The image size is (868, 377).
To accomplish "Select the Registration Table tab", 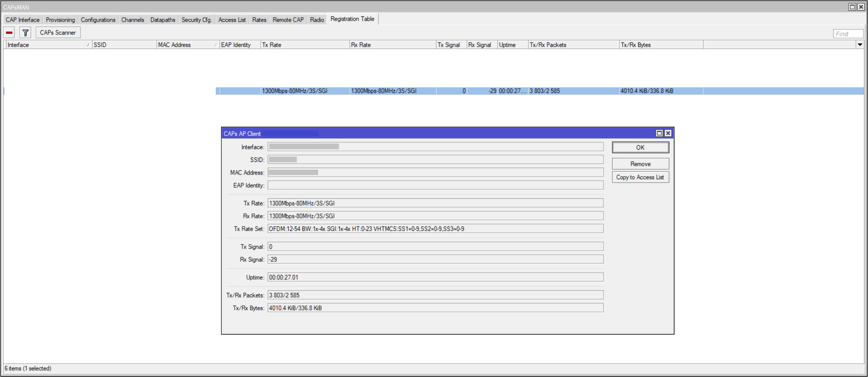I will [x=353, y=19].
